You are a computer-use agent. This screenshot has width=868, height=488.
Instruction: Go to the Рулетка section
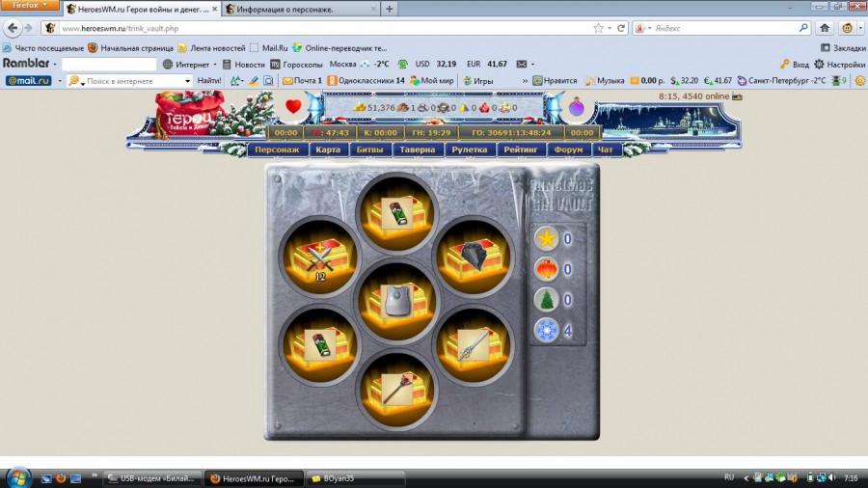click(472, 149)
